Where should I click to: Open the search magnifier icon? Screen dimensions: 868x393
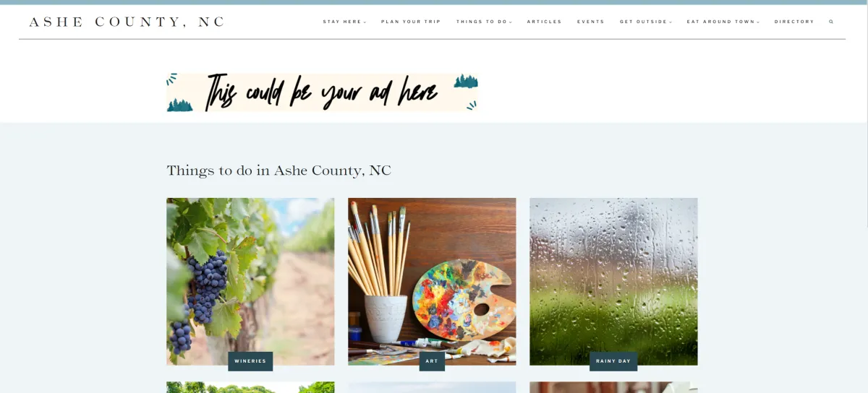click(x=831, y=22)
